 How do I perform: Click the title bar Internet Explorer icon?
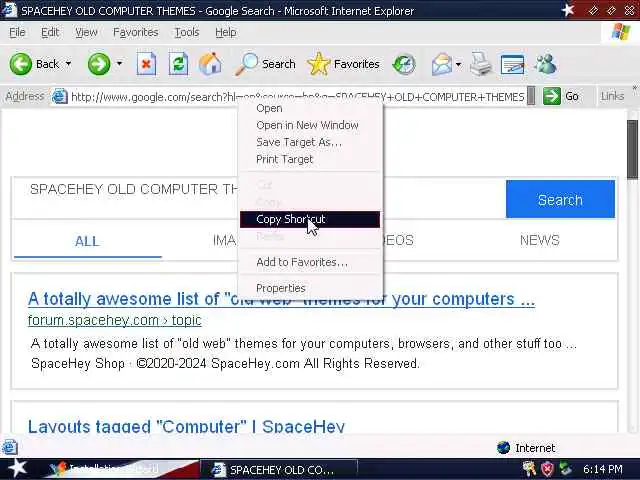tap(9, 9)
